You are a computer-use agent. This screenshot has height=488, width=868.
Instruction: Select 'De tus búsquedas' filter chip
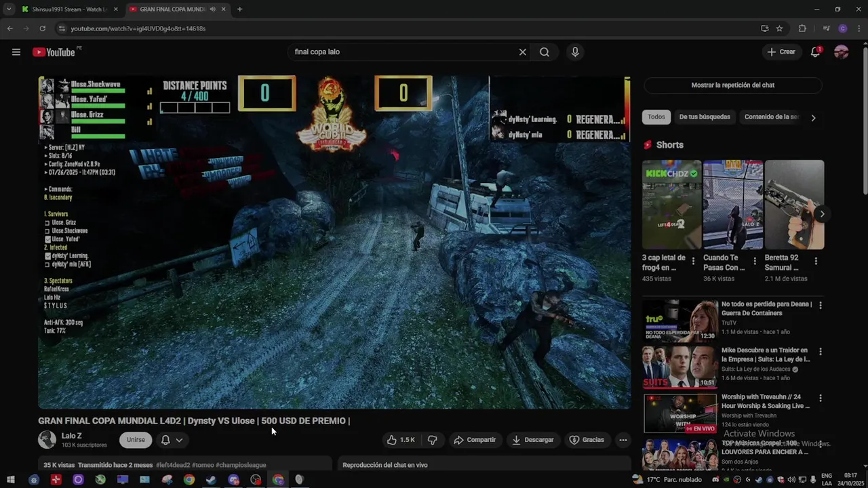(705, 117)
